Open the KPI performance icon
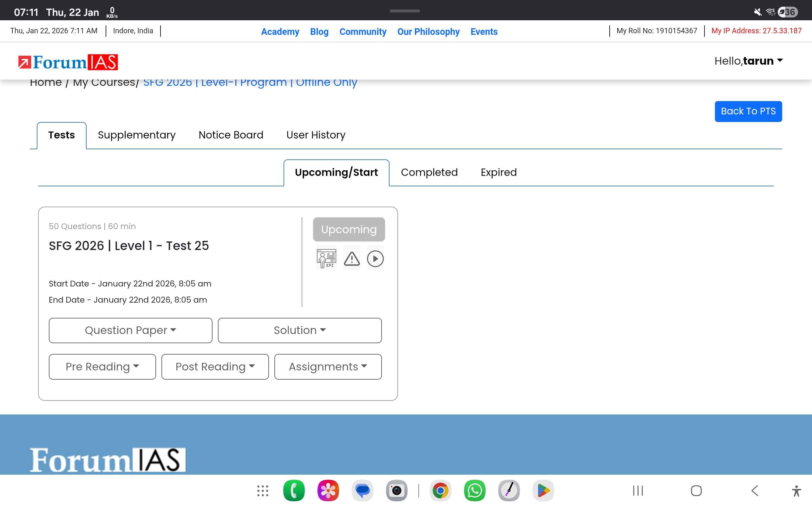Screen dimensions: 812x507 pos(326,259)
